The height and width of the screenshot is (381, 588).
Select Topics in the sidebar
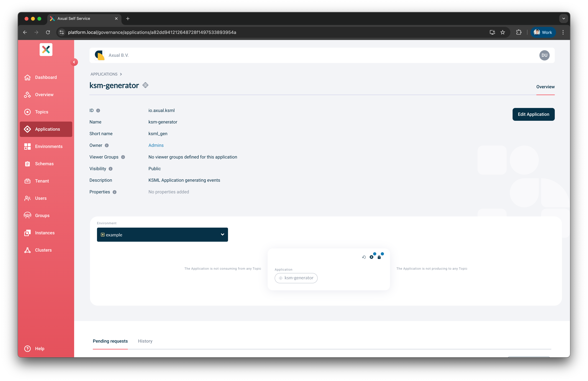(42, 112)
